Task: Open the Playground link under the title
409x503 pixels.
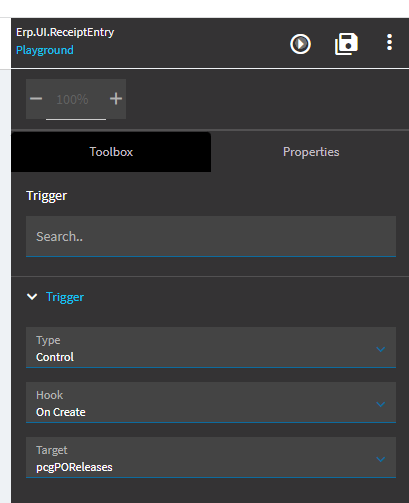Action: (x=45, y=50)
